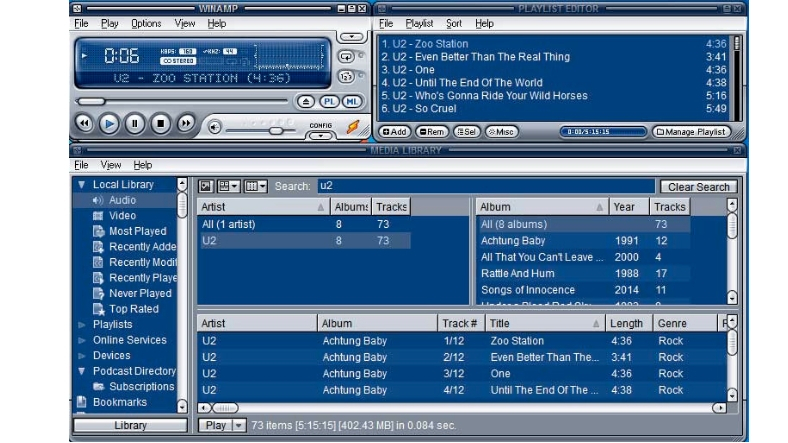Viewport: 788px width, 443px height.
Task: Click the search field containing u2
Action: coord(486,186)
